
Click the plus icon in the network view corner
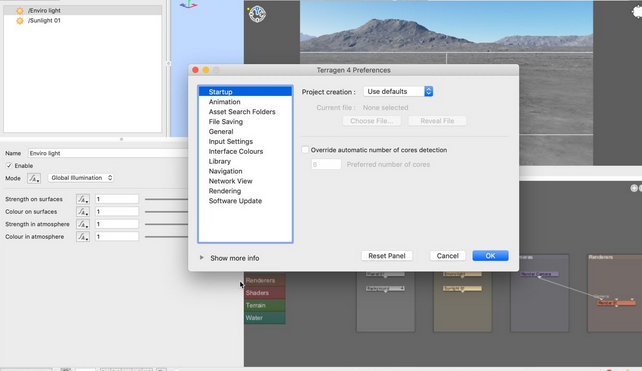pos(634,188)
